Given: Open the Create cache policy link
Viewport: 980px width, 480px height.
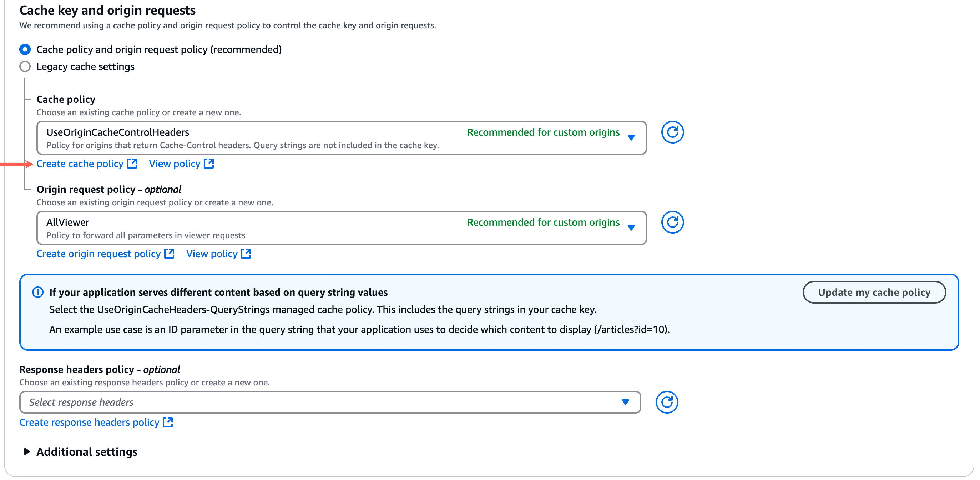Looking at the screenshot, I should coord(80,163).
